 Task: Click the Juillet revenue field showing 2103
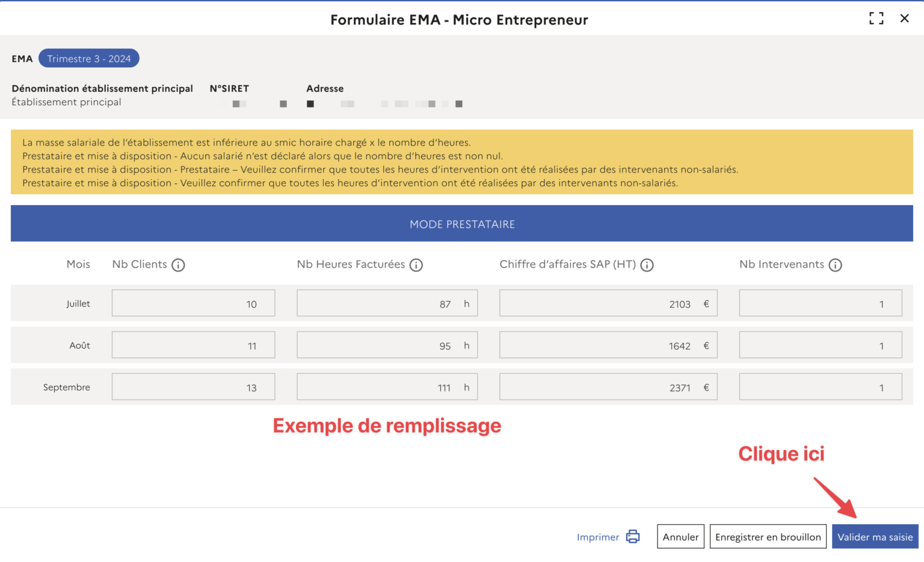click(608, 303)
